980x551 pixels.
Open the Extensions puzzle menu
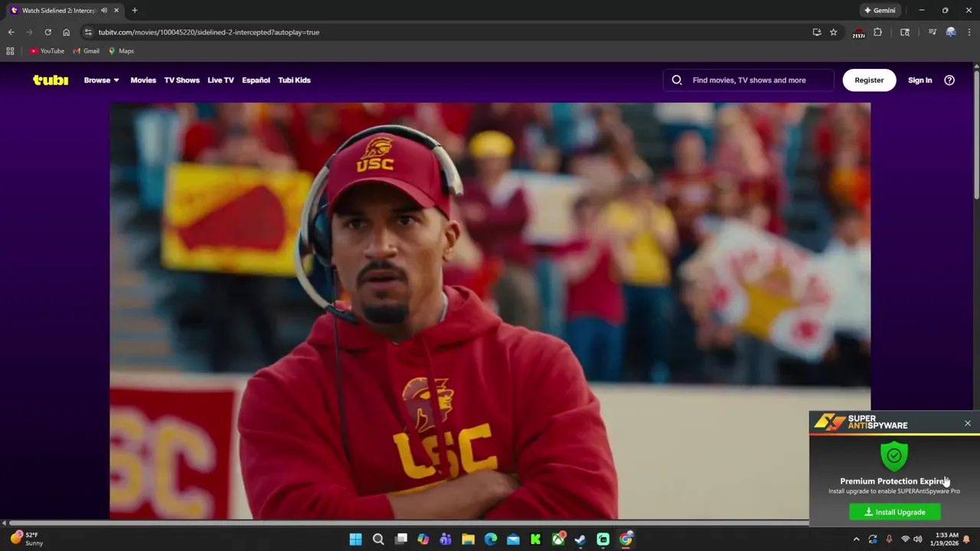point(877,32)
